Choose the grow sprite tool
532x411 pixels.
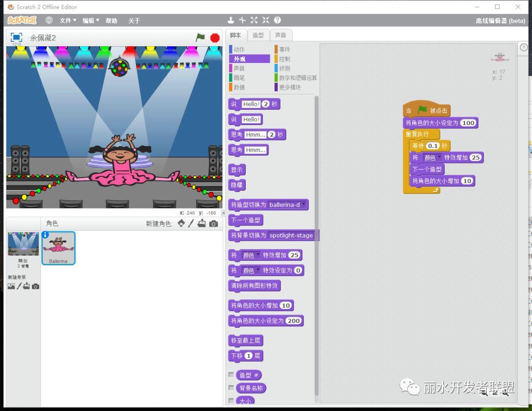254,20
